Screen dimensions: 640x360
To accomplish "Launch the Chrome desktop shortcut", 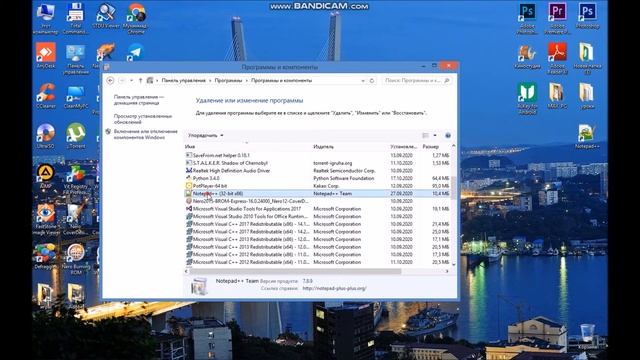I will coord(136,18).
